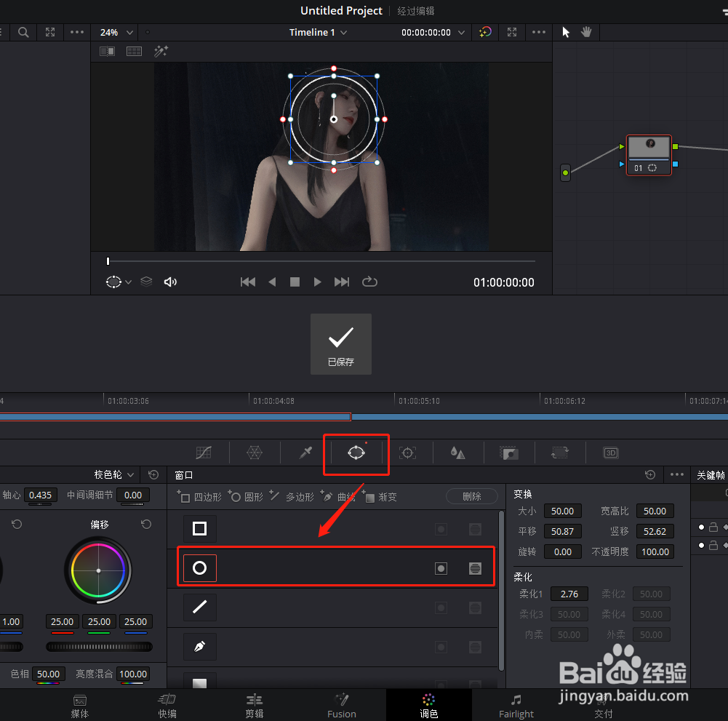728x721 pixels.
Task: Click the offset color wheel center
Action: 98,570
